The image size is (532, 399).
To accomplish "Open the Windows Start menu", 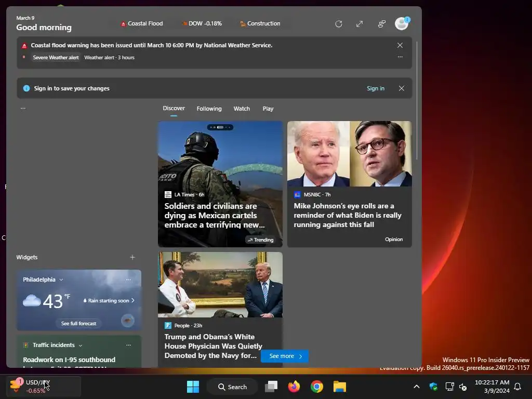I will coord(193,387).
